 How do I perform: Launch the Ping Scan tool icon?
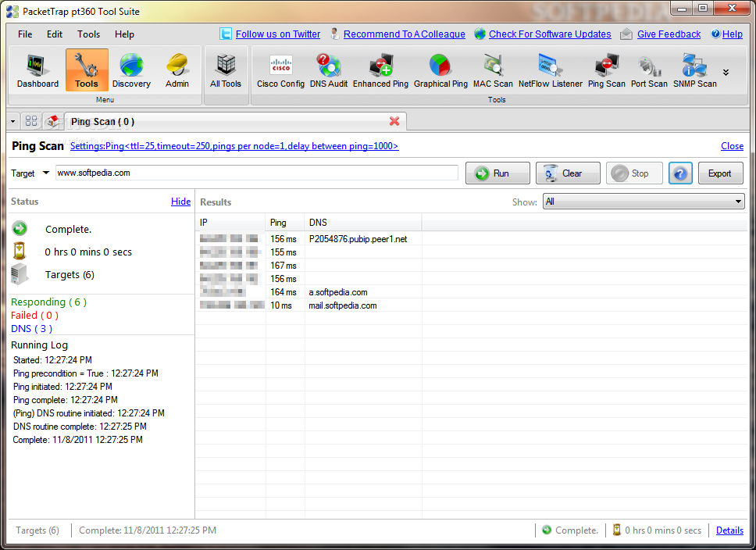tap(606, 71)
